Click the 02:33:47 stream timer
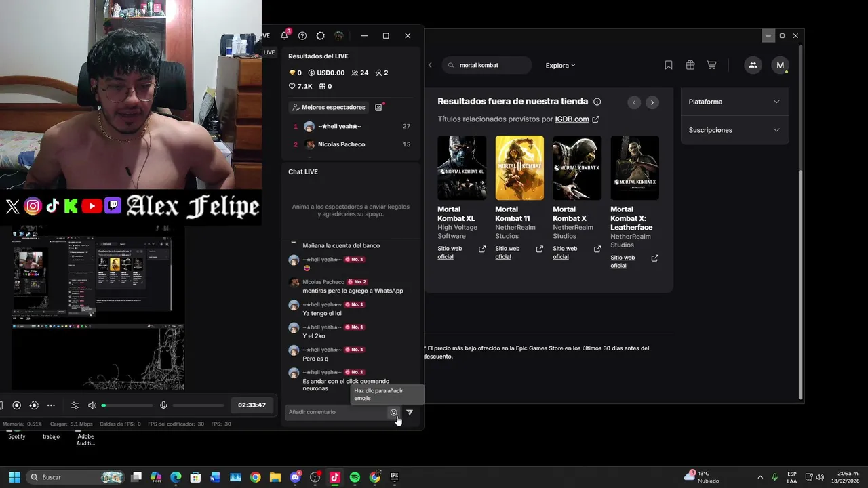The width and height of the screenshot is (868, 488). pyautogui.click(x=252, y=405)
